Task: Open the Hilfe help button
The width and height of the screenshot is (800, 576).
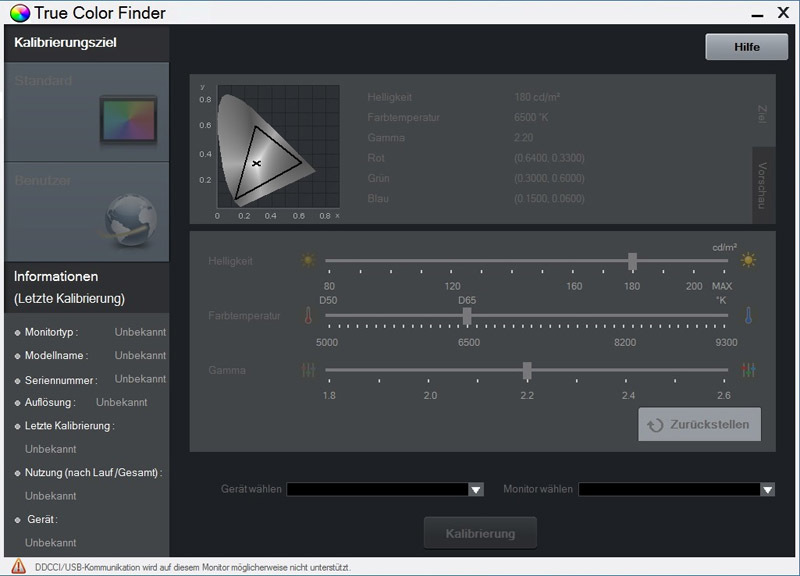Action: click(x=746, y=47)
